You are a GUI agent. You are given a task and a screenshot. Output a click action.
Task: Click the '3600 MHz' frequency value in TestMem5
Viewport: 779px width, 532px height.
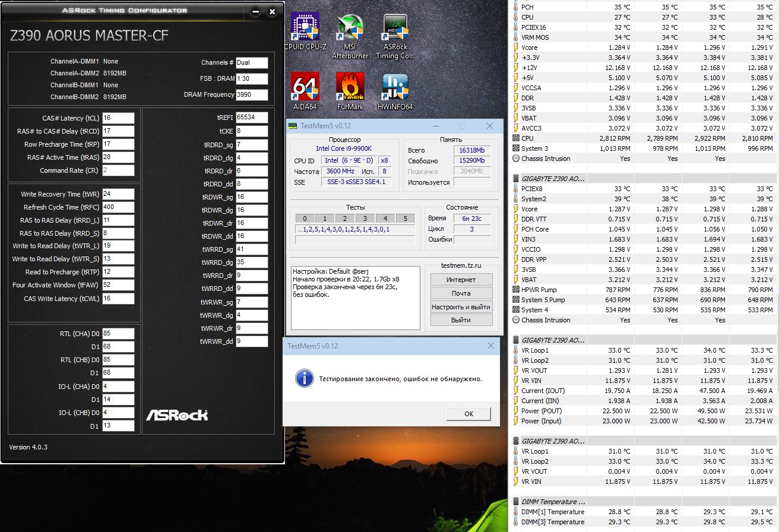(x=340, y=171)
